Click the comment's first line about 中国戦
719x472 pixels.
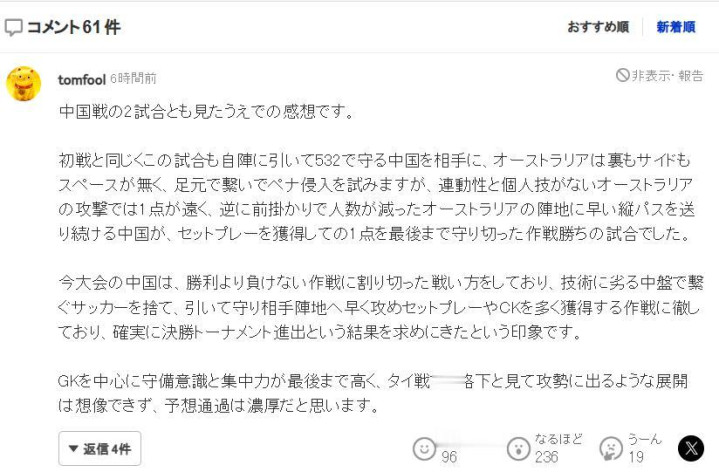coord(207,112)
